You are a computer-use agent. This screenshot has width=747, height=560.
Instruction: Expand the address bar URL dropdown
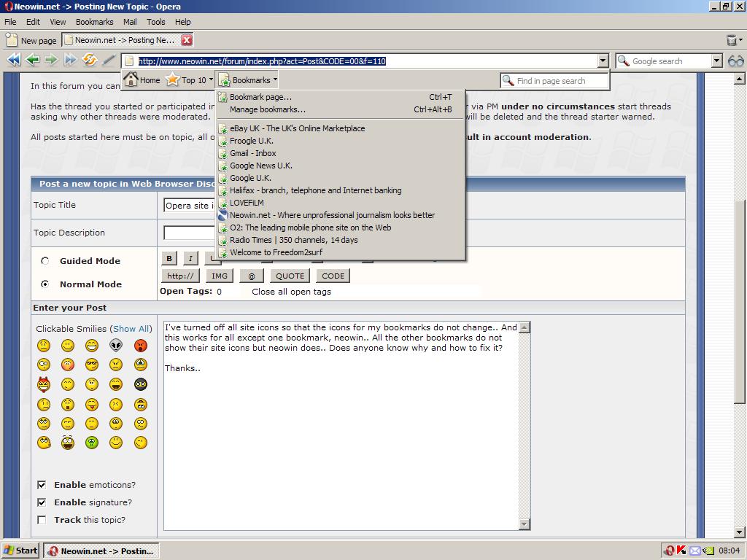click(x=603, y=61)
